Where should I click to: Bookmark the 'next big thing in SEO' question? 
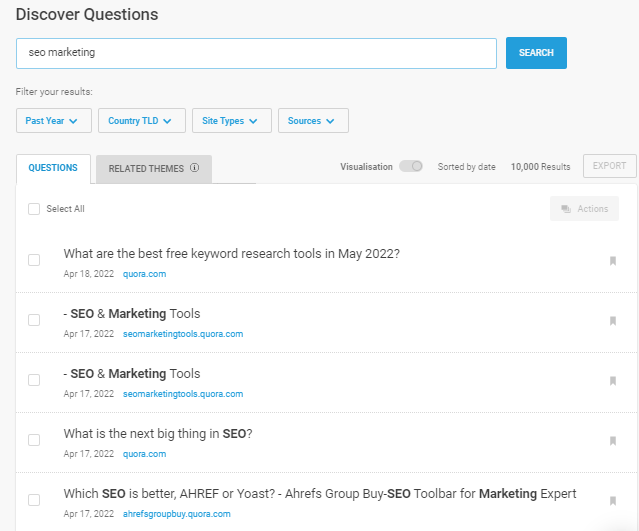(612, 441)
